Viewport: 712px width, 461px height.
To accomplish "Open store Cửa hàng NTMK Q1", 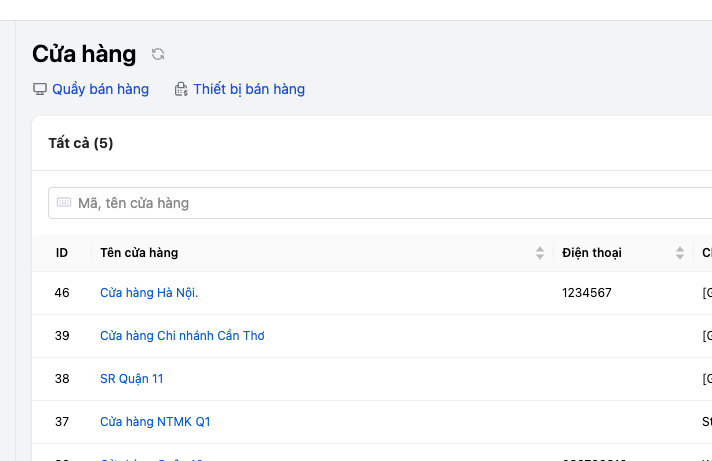I will click(x=155, y=422).
